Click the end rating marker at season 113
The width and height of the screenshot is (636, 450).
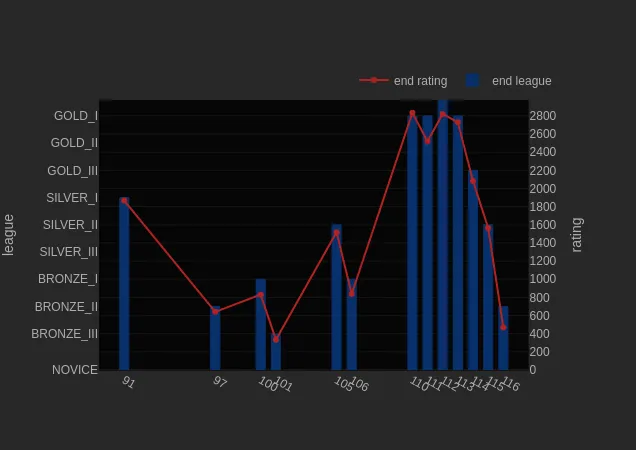tap(458, 123)
